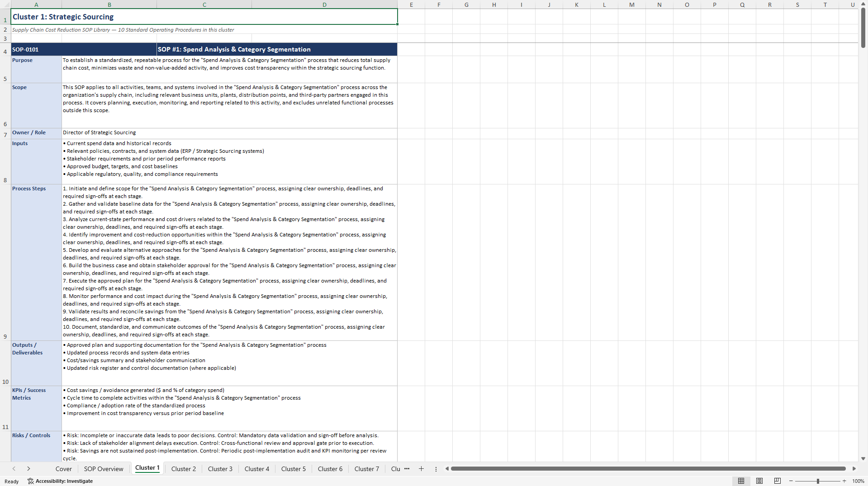
Task: Select the 'Process Steps' label cell
Action: (x=36, y=262)
